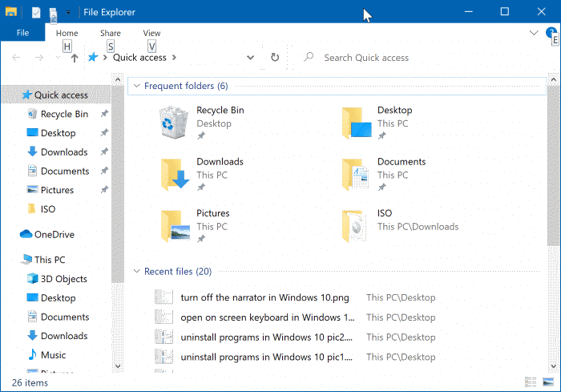Click main pane scroll down arrow
Image resolution: width=561 pixels, height=392 pixels.
[x=553, y=366]
